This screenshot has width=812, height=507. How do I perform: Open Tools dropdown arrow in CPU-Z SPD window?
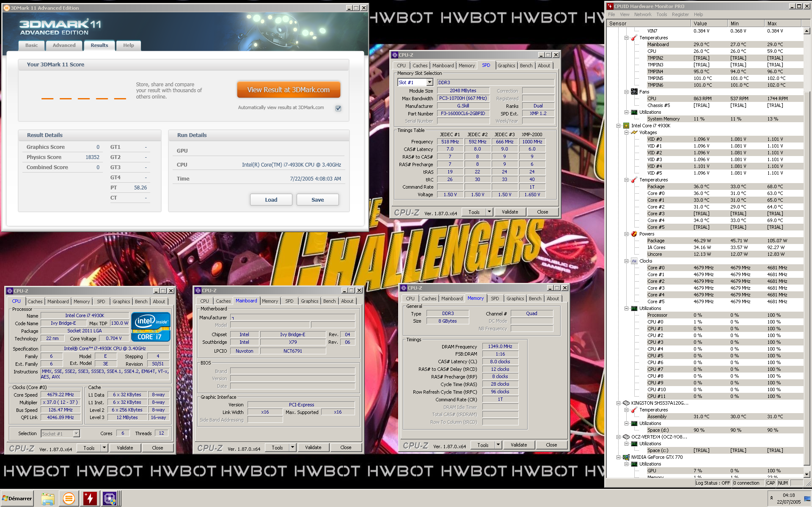pos(490,212)
